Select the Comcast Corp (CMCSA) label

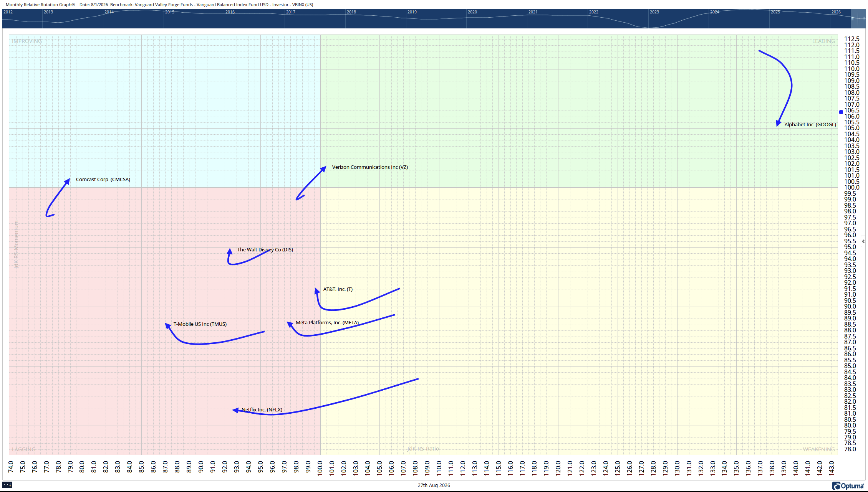point(103,180)
